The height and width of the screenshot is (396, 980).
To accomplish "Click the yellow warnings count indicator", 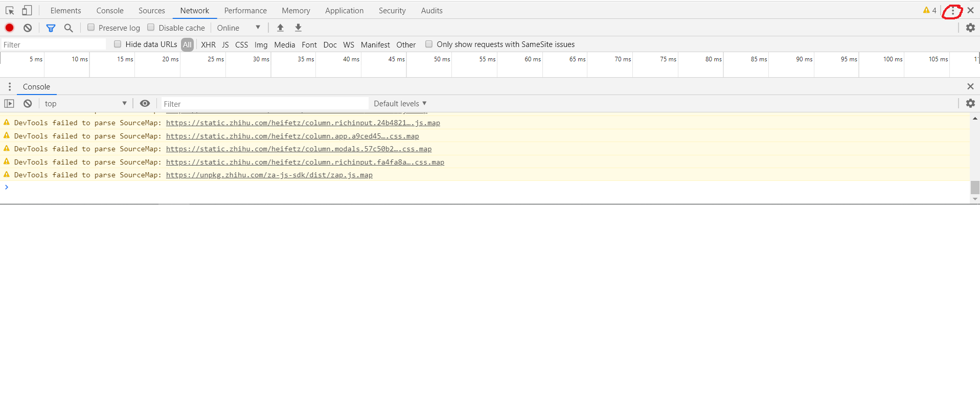I will tap(930, 10).
